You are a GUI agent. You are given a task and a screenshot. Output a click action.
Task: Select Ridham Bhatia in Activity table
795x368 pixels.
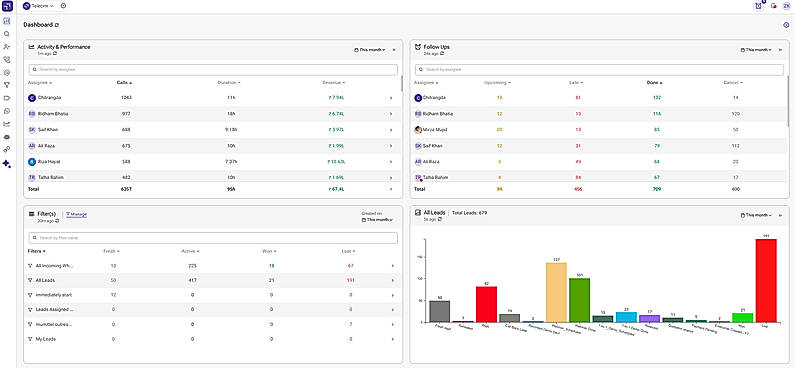pyautogui.click(x=53, y=114)
